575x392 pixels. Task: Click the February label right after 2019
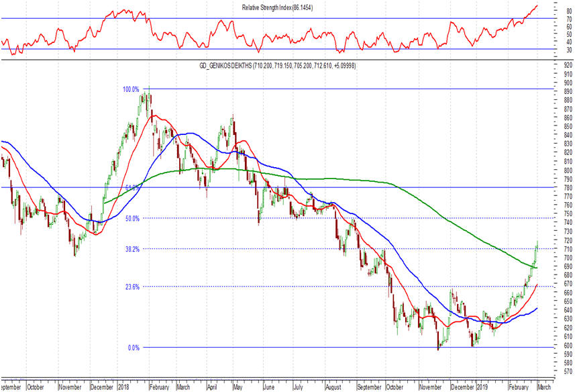(518, 387)
